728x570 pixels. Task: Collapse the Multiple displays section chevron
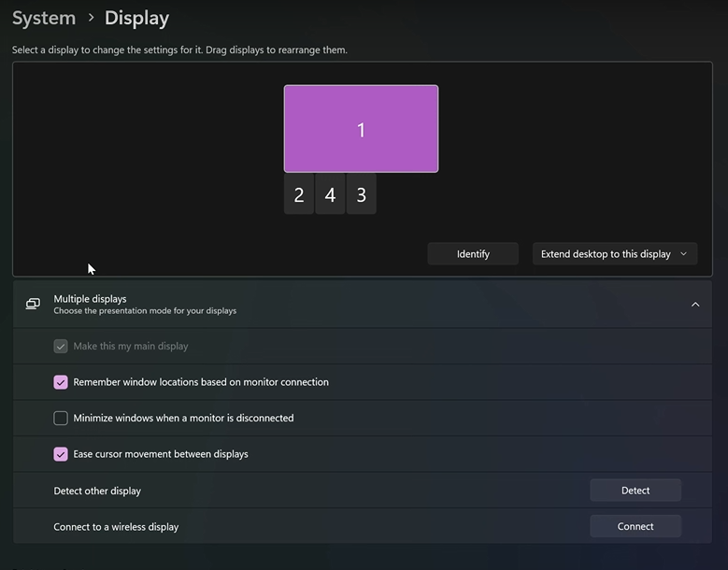[695, 305]
